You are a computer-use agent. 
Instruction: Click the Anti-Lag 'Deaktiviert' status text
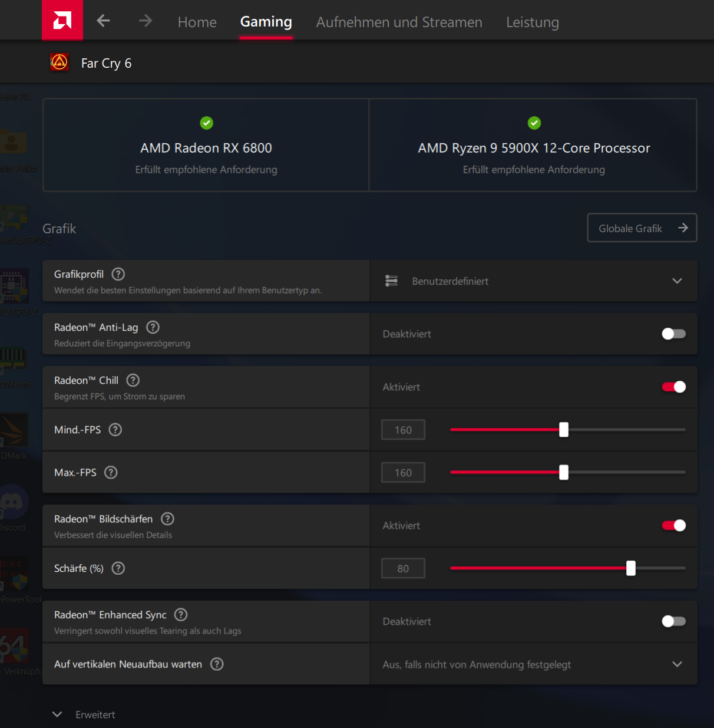pos(406,334)
